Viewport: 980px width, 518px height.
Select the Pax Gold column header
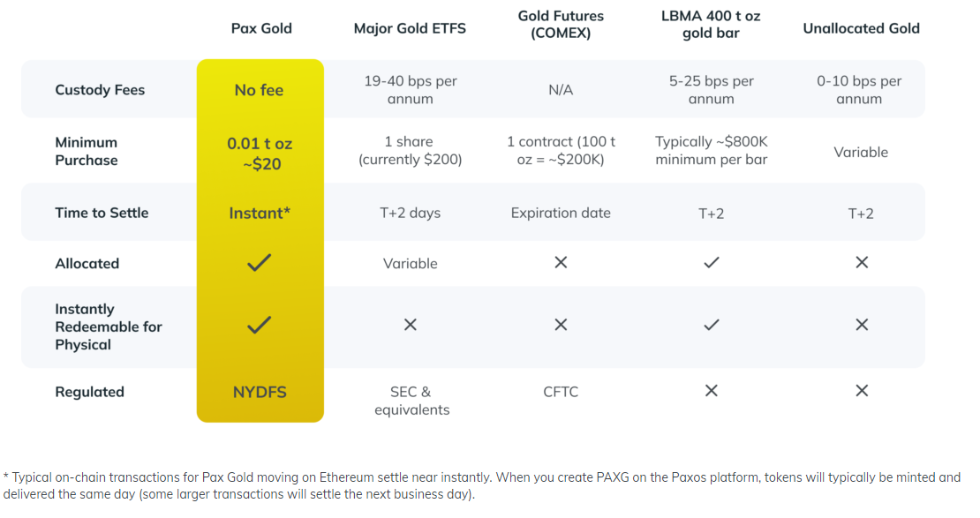tap(261, 28)
